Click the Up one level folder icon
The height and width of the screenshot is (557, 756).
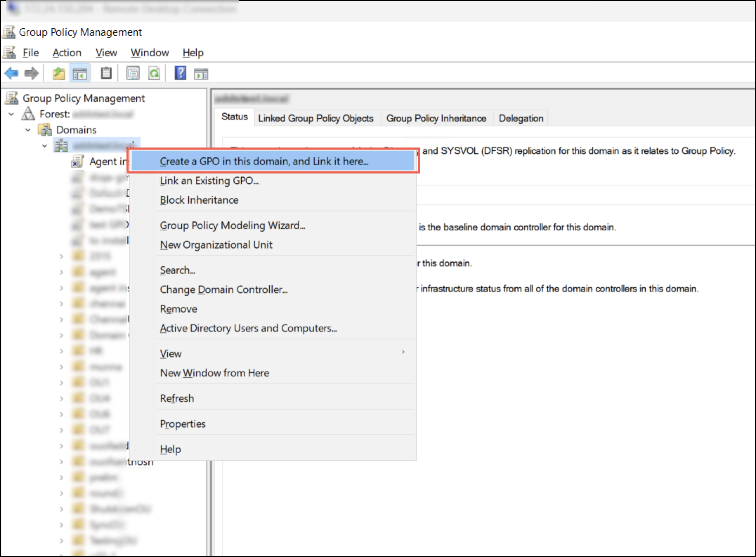pyautogui.click(x=59, y=74)
